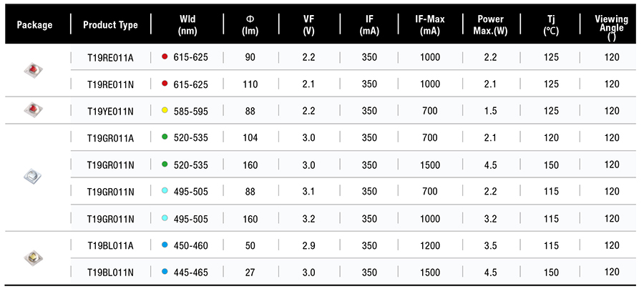Image resolution: width=644 pixels, height=289 pixels.
Task: Open the T19BL011N product entry
Action: pos(110,272)
